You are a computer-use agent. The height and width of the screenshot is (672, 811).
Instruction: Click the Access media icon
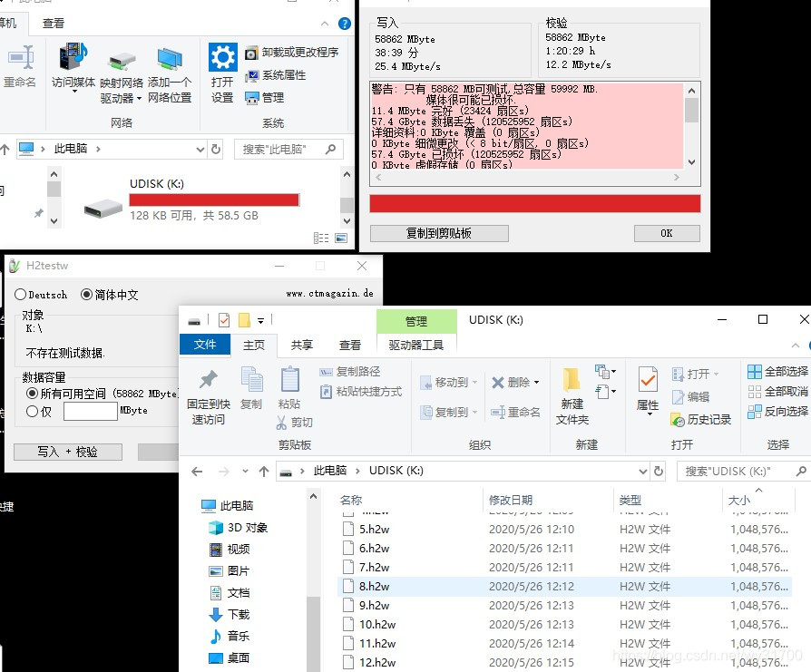[73, 57]
